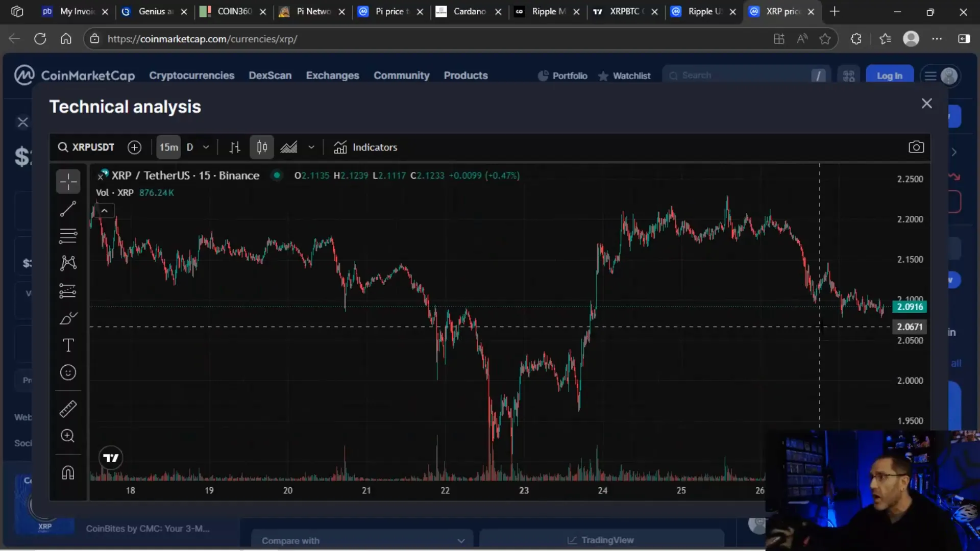Close the Technical analysis dialog
Viewport: 980px width, 551px height.
coord(927,104)
